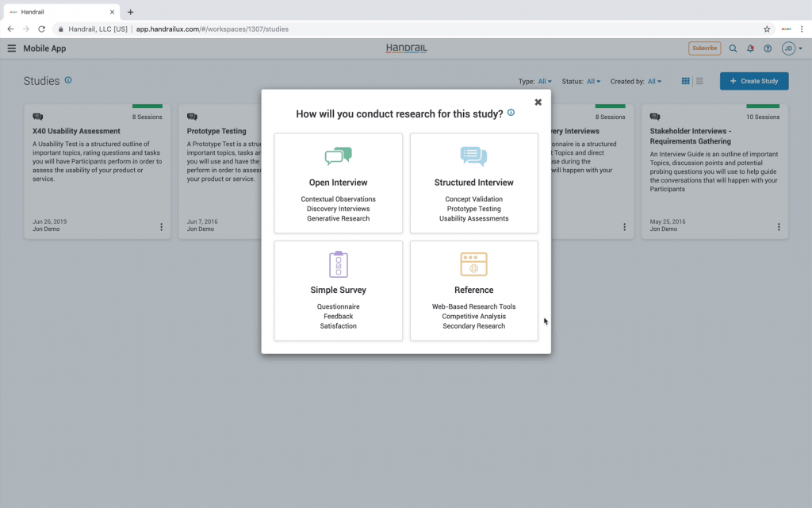
Task: Open the browser three-dot menu
Action: (802, 29)
